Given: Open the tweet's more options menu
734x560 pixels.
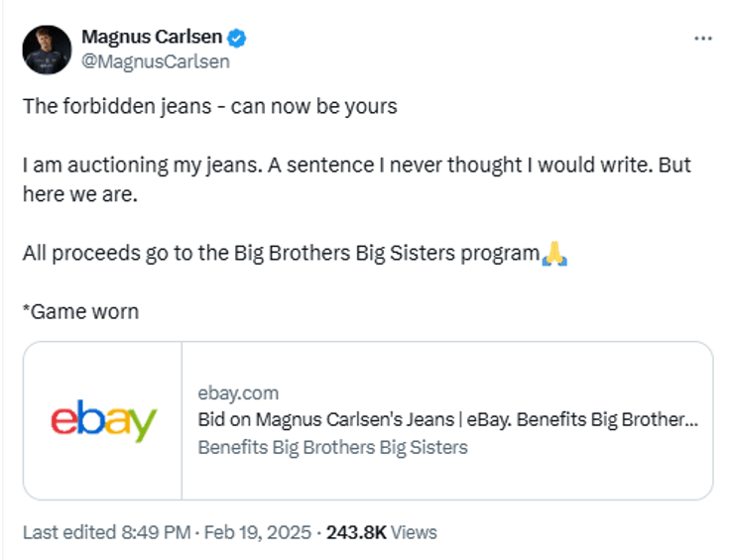Looking at the screenshot, I should [x=702, y=39].
